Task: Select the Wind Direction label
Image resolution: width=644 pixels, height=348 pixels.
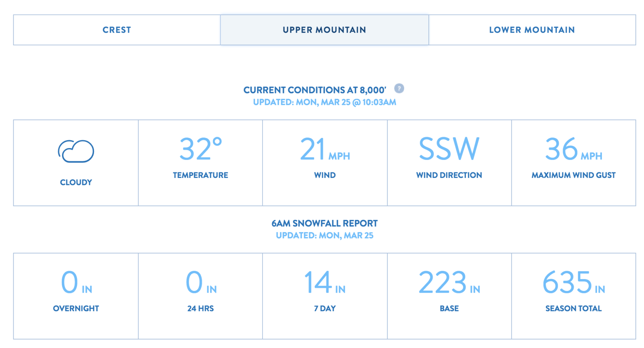Action: point(449,175)
